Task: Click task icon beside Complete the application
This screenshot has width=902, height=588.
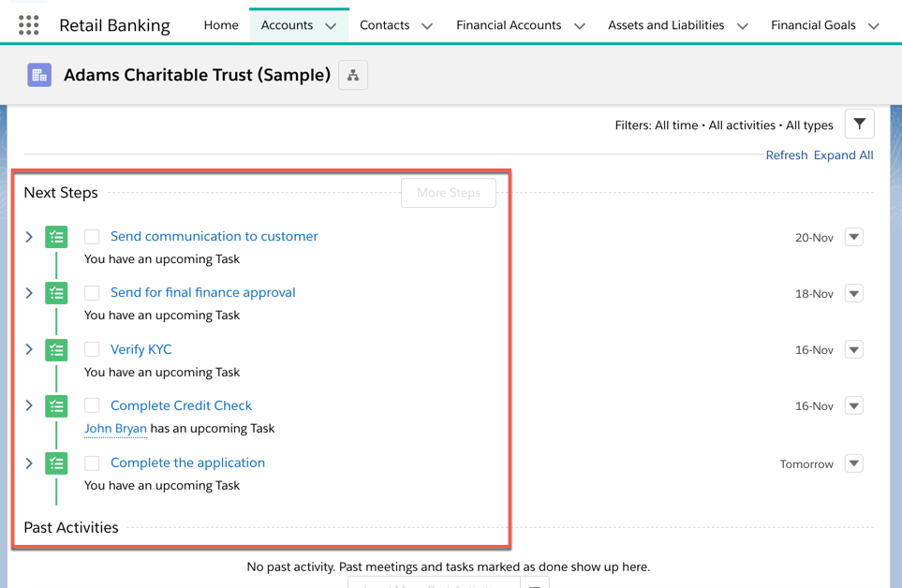Action: pyautogui.click(x=57, y=463)
